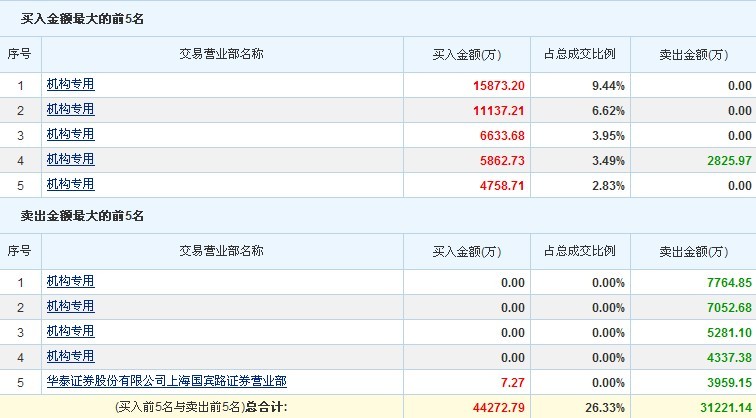Open 机构专用 link with 4758.71 buy amount
Viewport: 756px width, 418px height.
(x=70, y=185)
